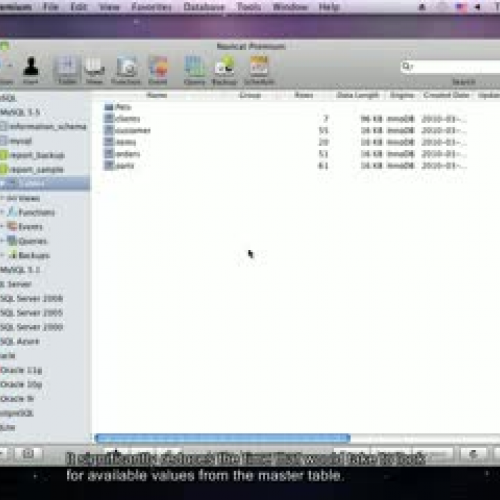The width and height of the screenshot is (500, 500).
Task: Select the SQL Server 2000 connection
Action: pyautogui.click(x=31, y=327)
